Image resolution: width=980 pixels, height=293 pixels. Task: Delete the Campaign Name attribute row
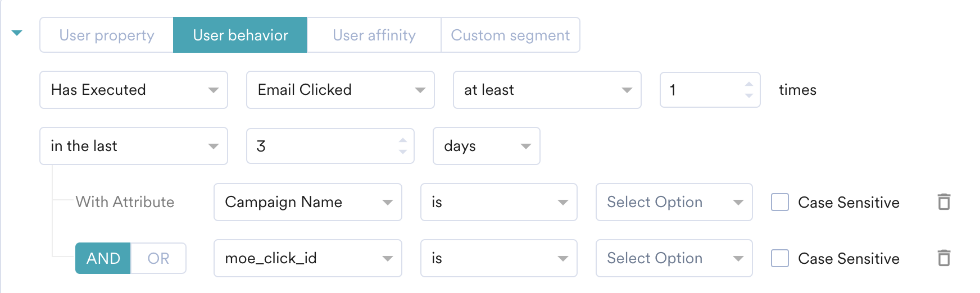(x=944, y=202)
